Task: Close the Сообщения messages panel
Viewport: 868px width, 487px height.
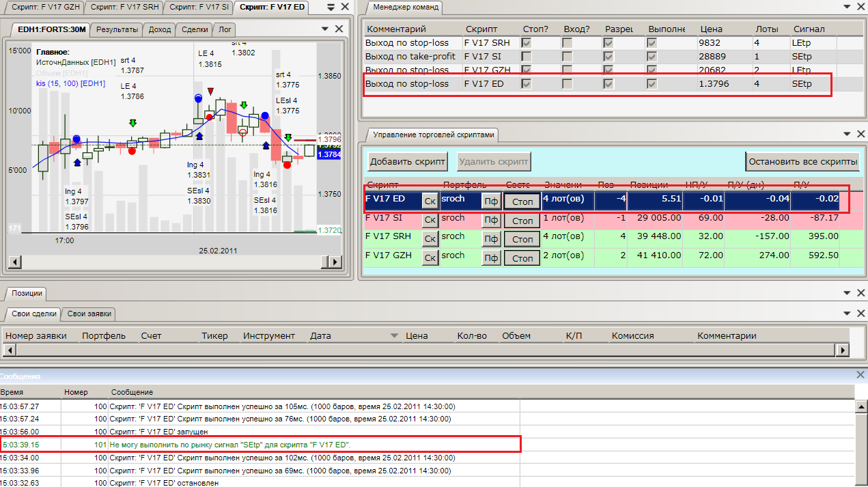Action: 860,375
